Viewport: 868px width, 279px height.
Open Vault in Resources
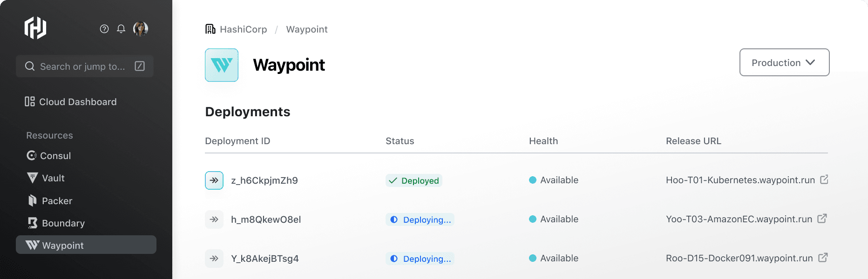pos(46,178)
